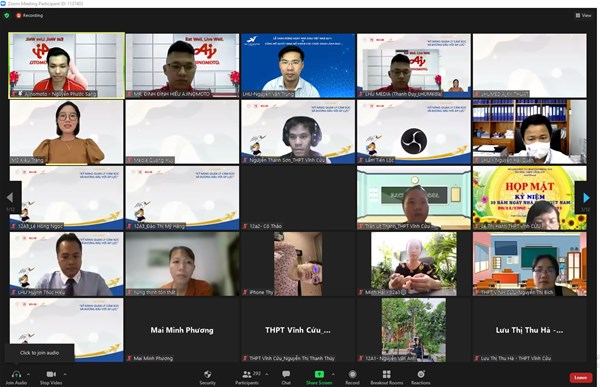Click the green encryption shield icon

click(x=7, y=15)
